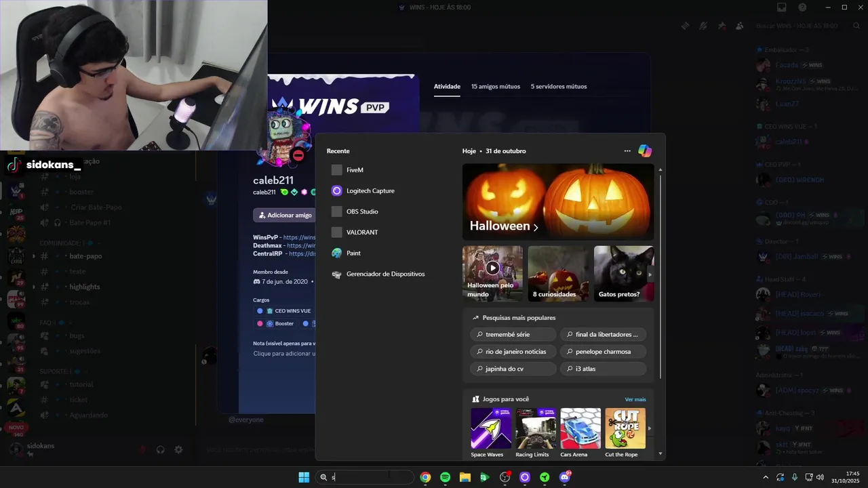Show next games with the right arrow

pos(650,428)
